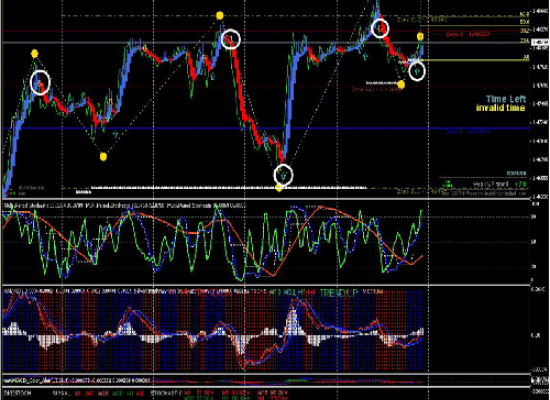This screenshot has width=550, height=400.
Task: Click the leftmost white circled sell signal
Action: click(x=40, y=82)
